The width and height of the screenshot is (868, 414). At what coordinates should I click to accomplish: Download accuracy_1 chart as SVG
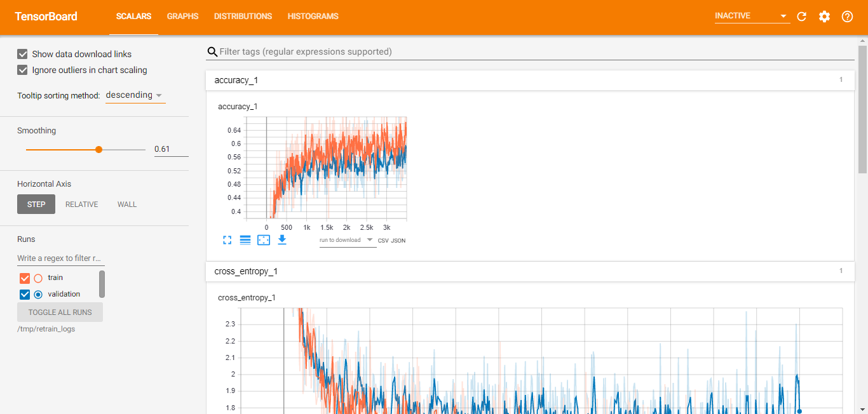click(282, 240)
